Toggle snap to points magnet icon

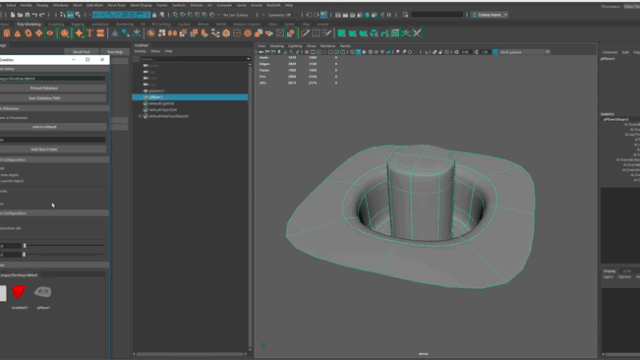click(191, 15)
